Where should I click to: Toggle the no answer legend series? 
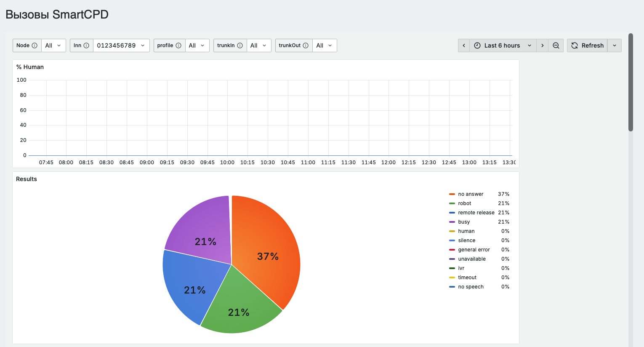pyautogui.click(x=471, y=194)
